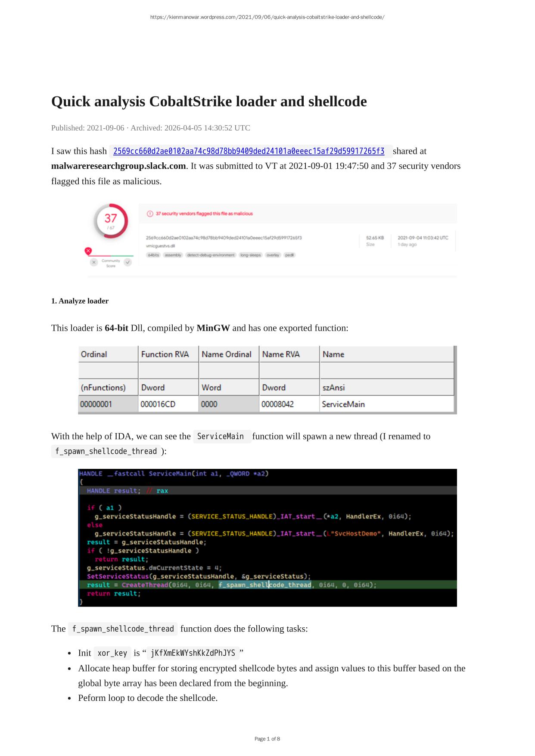The height and width of the screenshot is (756, 535).
Task: Click the community score X downvote icon
Action: tap(94, 262)
